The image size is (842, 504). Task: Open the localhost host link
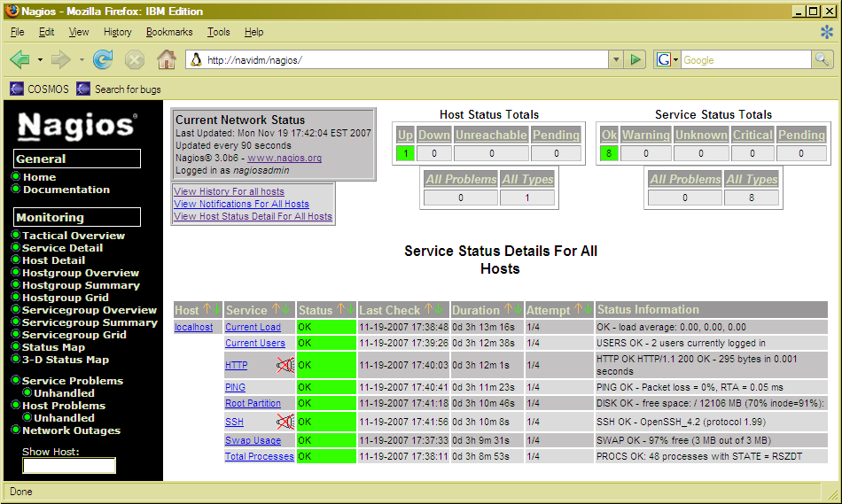[193, 327]
